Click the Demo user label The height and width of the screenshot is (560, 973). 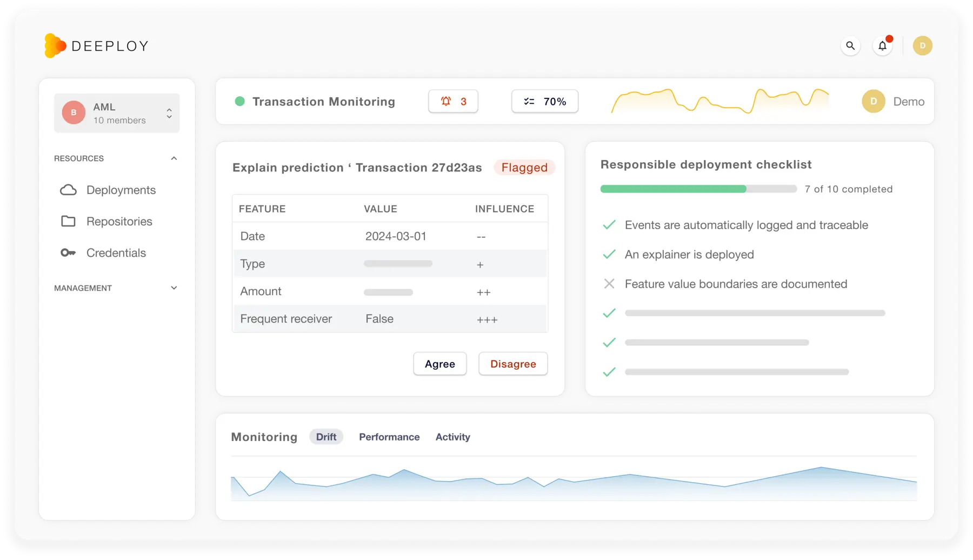(909, 101)
